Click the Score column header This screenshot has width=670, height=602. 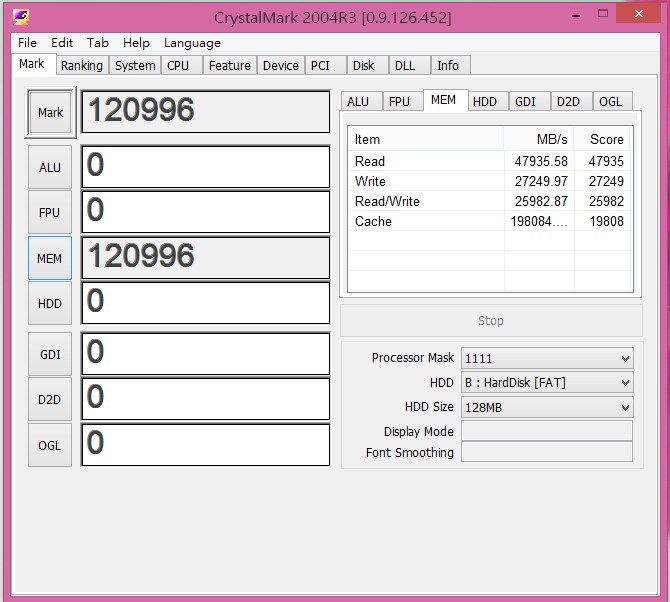602,139
